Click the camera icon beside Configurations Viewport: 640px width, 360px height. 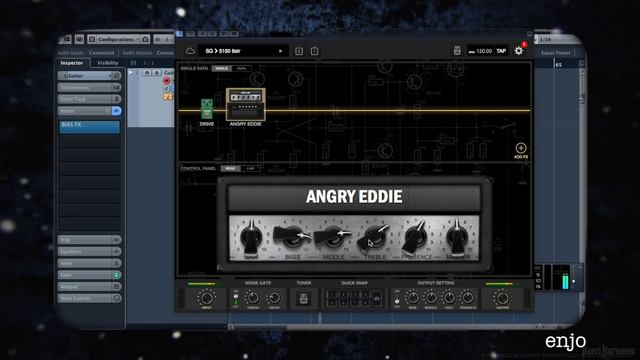pos(145,39)
